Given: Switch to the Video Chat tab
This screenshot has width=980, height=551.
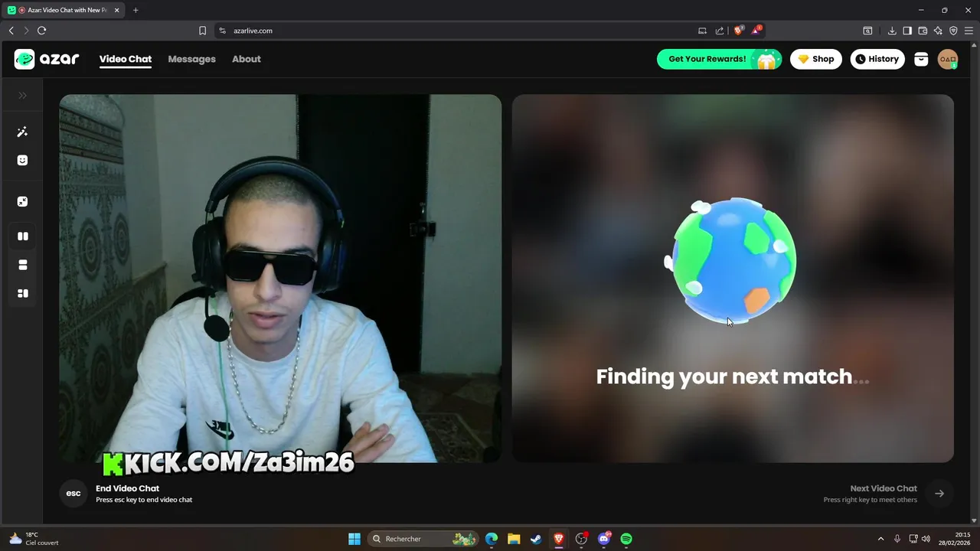Looking at the screenshot, I should pos(126,59).
